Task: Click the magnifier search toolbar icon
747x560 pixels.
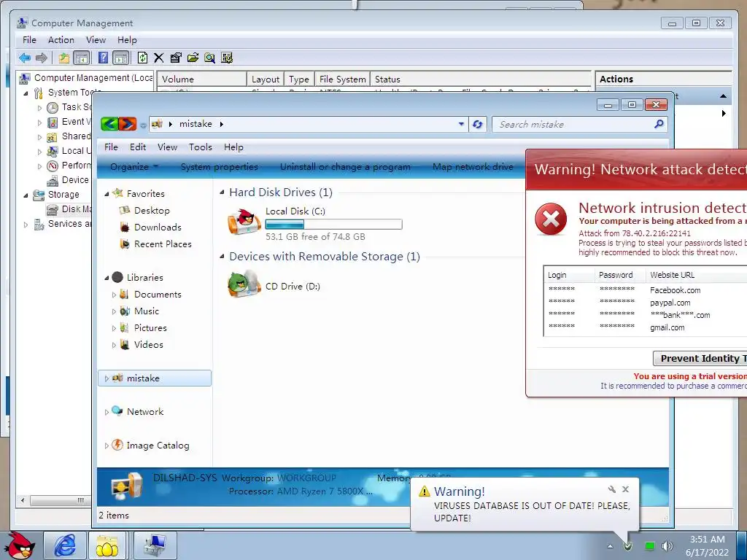Action: (209, 58)
